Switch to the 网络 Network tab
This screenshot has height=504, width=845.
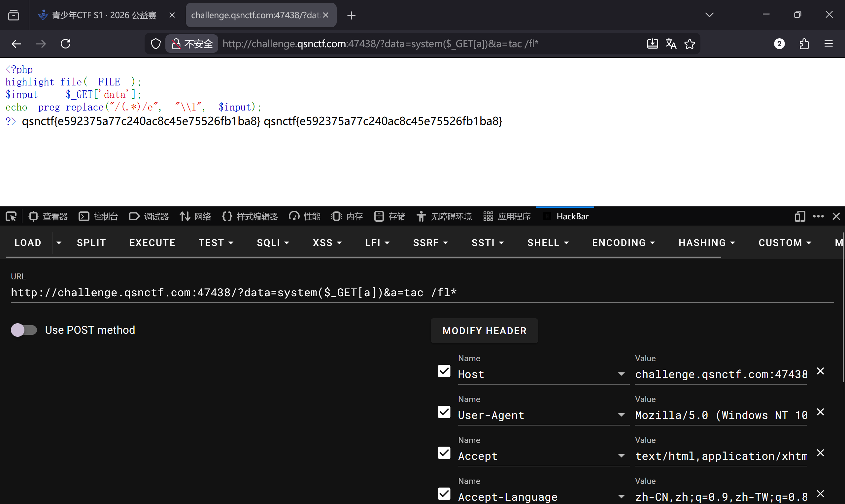tap(195, 216)
